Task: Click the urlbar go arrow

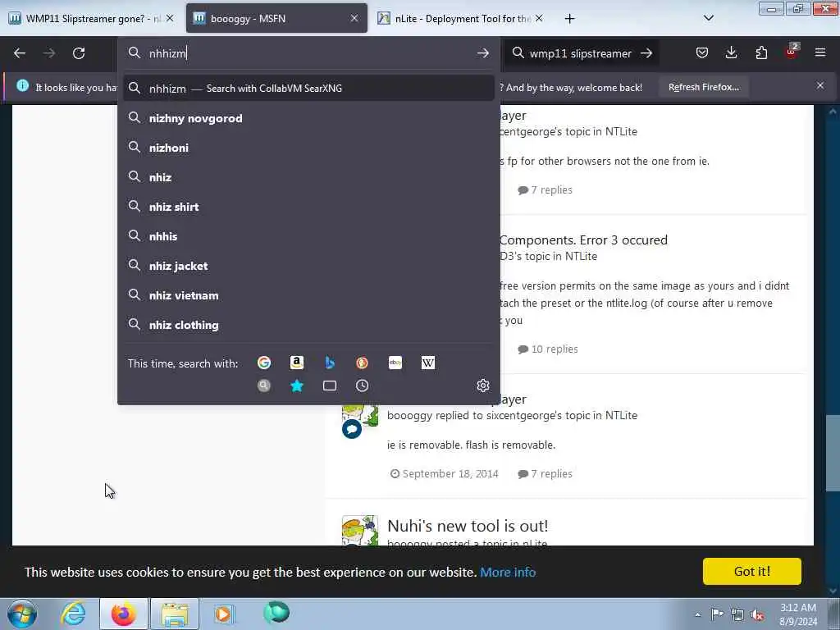Action: click(x=482, y=53)
